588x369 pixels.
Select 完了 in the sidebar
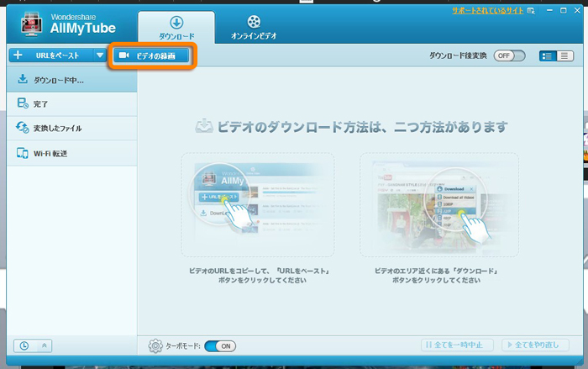(71, 104)
